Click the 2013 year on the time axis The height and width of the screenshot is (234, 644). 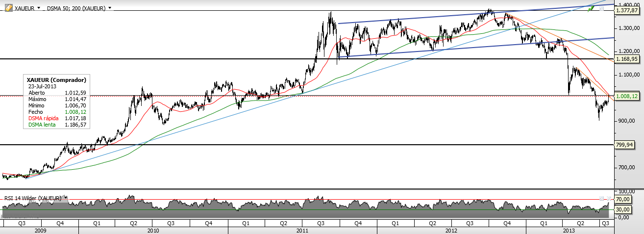click(x=569, y=230)
